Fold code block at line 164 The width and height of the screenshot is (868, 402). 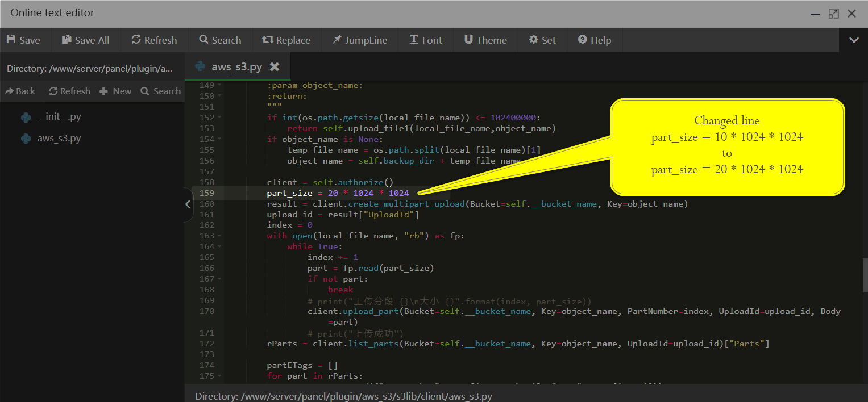(219, 247)
